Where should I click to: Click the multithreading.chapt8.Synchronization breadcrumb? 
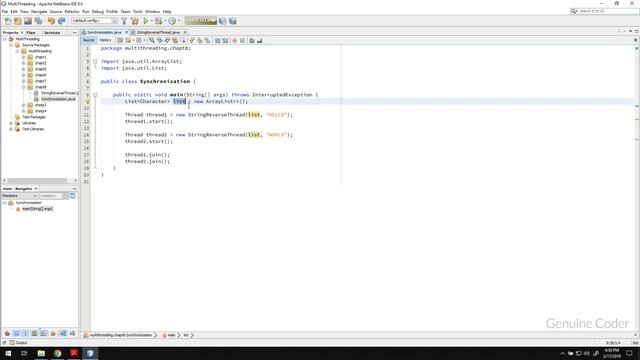click(121, 335)
